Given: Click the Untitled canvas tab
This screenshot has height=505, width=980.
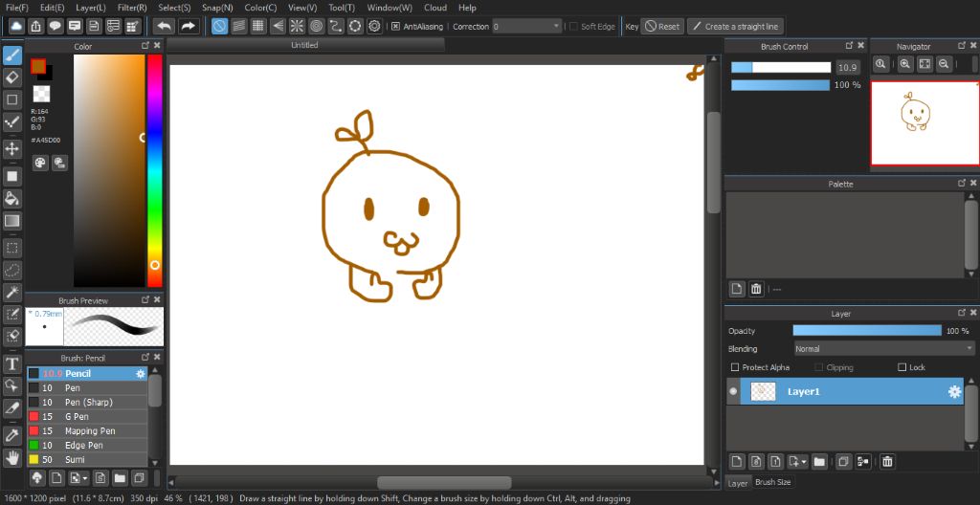Looking at the screenshot, I should tap(305, 45).
